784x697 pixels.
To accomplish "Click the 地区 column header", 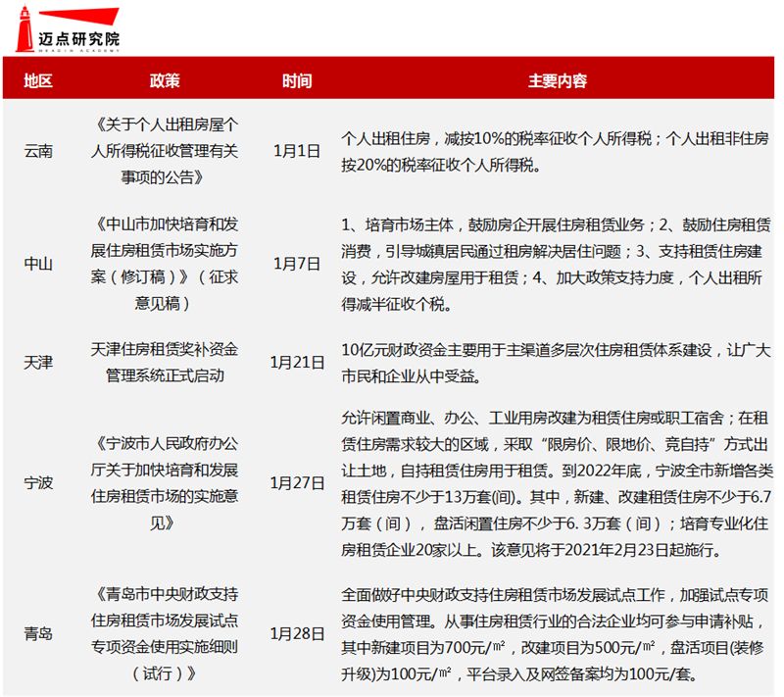I will [x=37, y=80].
